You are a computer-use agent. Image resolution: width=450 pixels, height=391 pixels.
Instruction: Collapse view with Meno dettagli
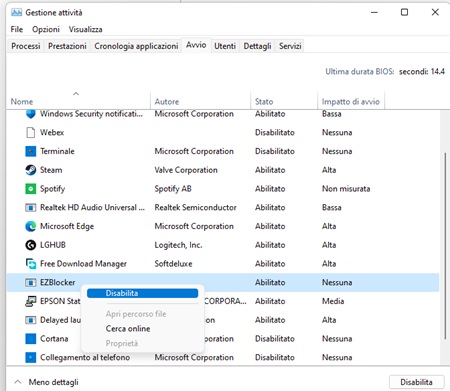point(53,382)
